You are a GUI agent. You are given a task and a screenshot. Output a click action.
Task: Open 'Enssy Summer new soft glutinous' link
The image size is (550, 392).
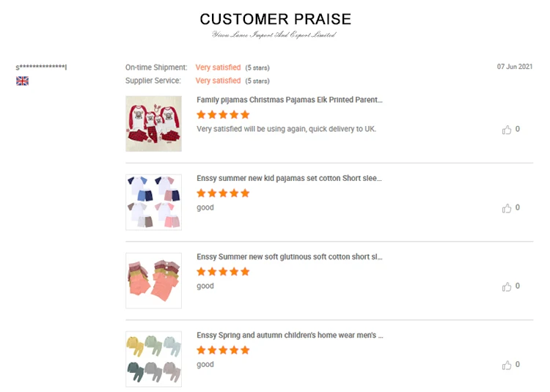click(x=290, y=257)
